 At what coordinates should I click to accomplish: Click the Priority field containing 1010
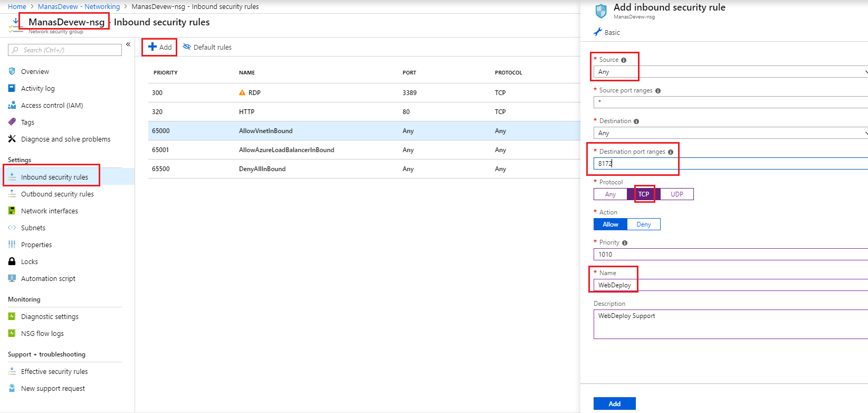click(x=731, y=255)
